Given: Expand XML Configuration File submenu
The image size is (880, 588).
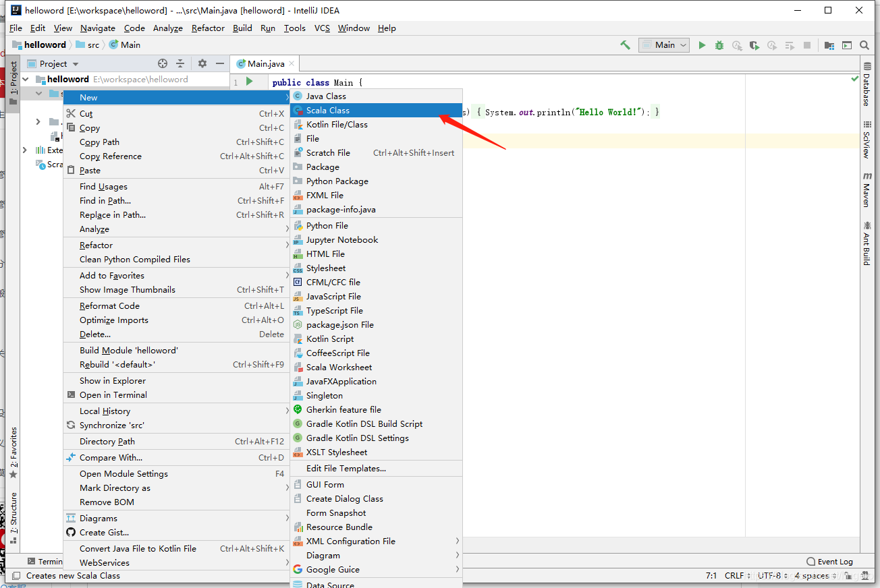Looking at the screenshot, I should click(376, 541).
